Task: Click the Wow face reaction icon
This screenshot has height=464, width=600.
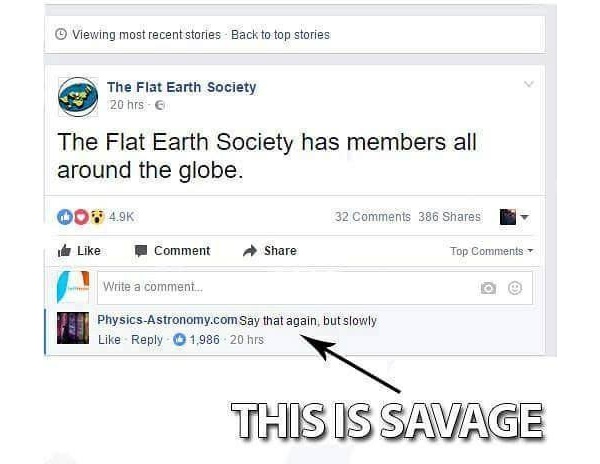Action: [97, 217]
